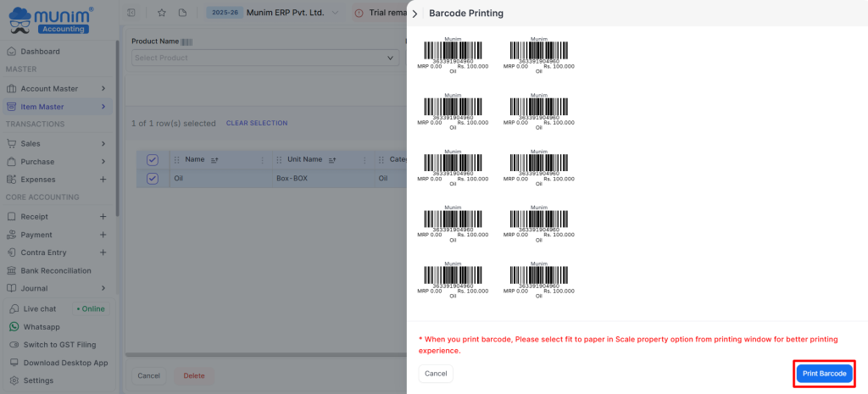Viewport: 868px width, 394px height.
Task: Click the Item Master box icon
Action: [x=11, y=107]
